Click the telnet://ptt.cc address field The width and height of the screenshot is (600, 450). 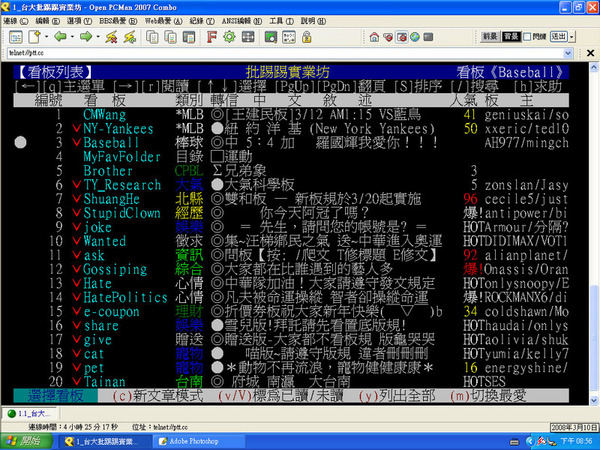tap(285, 53)
